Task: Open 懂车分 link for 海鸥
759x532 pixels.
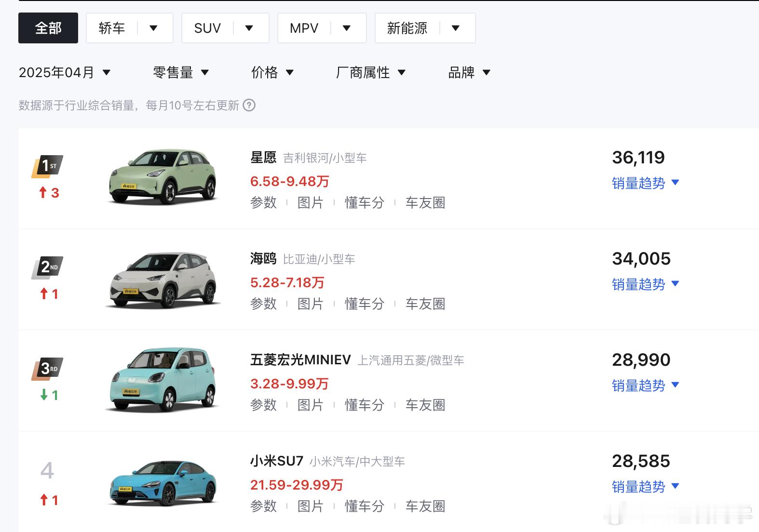Action: pos(364,304)
